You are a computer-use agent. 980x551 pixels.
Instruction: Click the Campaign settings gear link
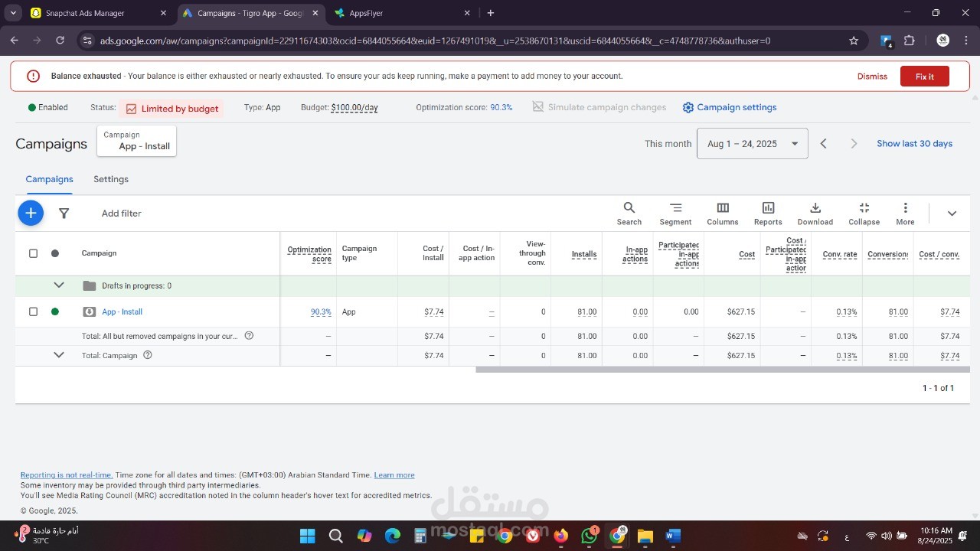click(x=730, y=107)
